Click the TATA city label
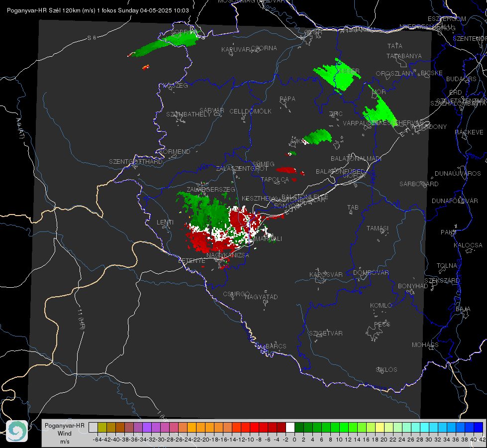 (395, 46)
